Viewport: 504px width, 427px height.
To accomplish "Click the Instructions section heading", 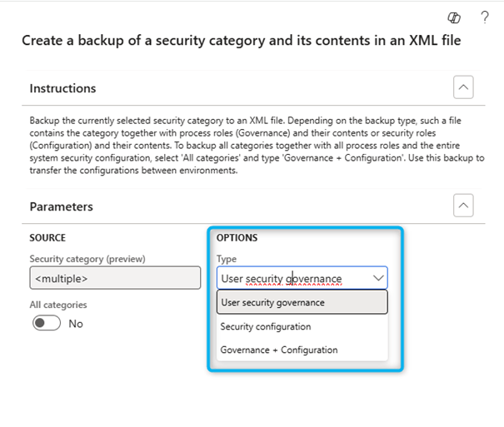I will pyautogui.click(x=62, y=88).
